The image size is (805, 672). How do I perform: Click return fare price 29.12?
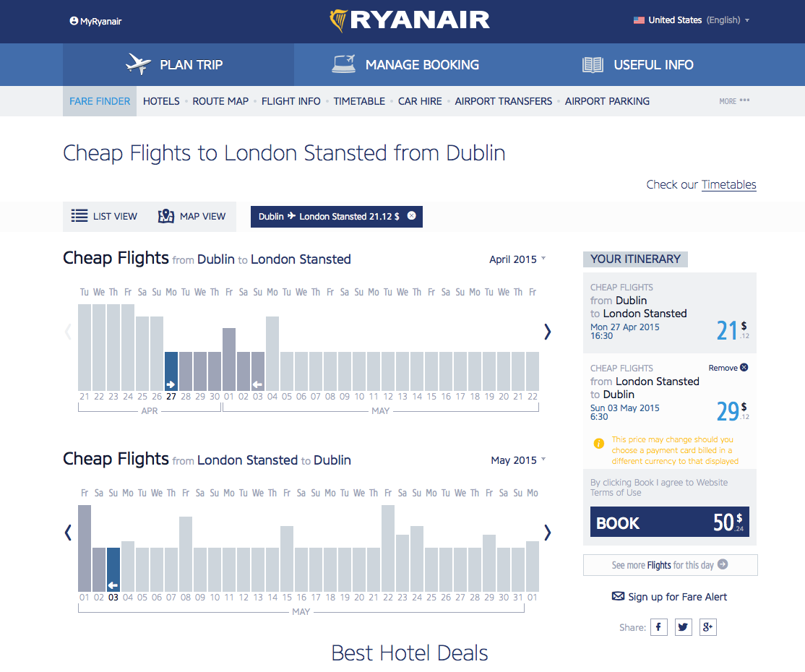[733, 410]
